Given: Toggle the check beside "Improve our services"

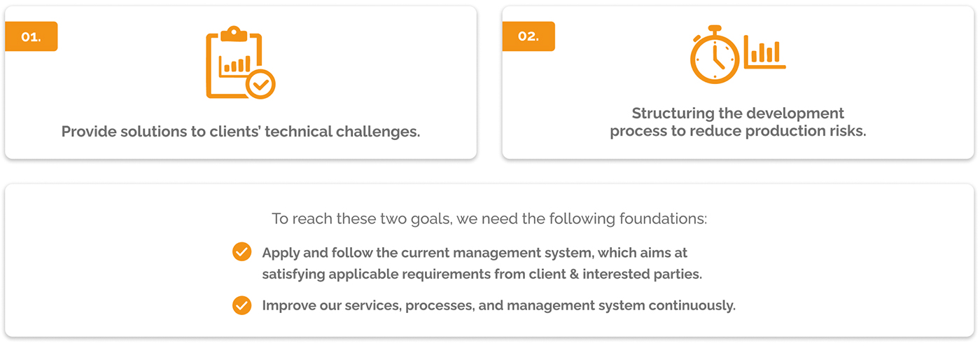Looking at the screenshot, I should coord(241,305).
